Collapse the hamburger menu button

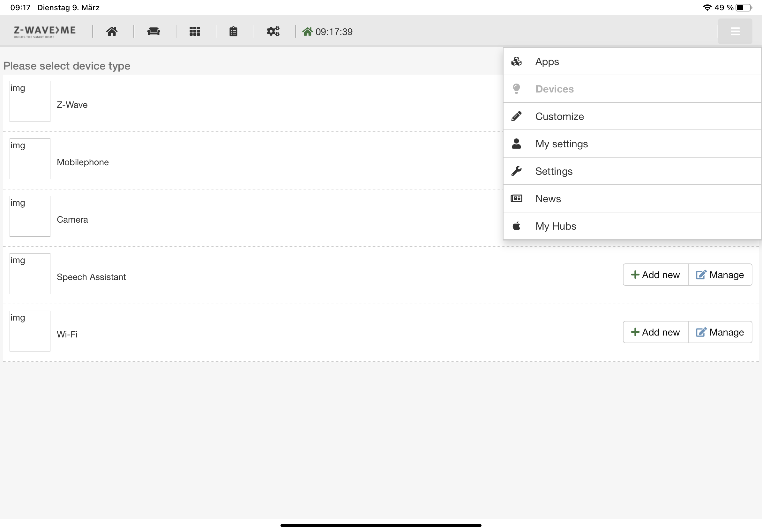pyautogui.click(x=735, y=32)
